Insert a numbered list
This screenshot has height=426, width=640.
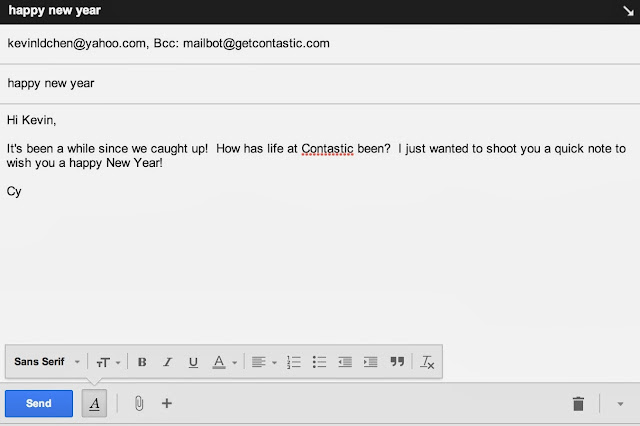(293, 362)
